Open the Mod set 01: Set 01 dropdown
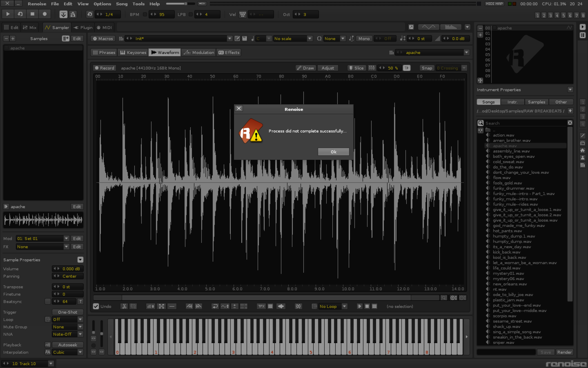This screenshot has width=588, height=368. pos(43,239)
